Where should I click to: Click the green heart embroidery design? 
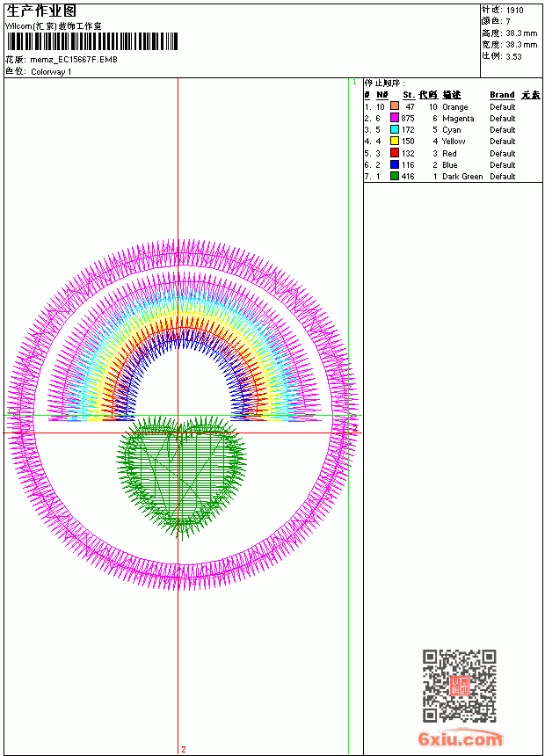182,476
